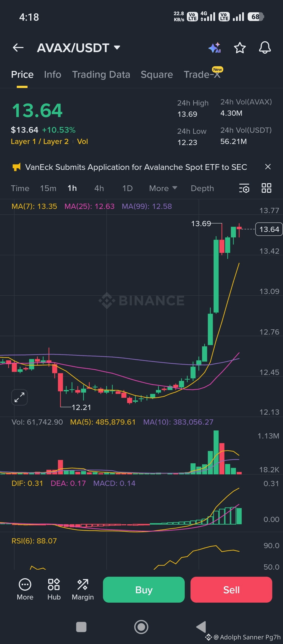Tap the DIF: 0.31 MACD label
The height and width of the screenshot is (644, 283).
[27, 483]
